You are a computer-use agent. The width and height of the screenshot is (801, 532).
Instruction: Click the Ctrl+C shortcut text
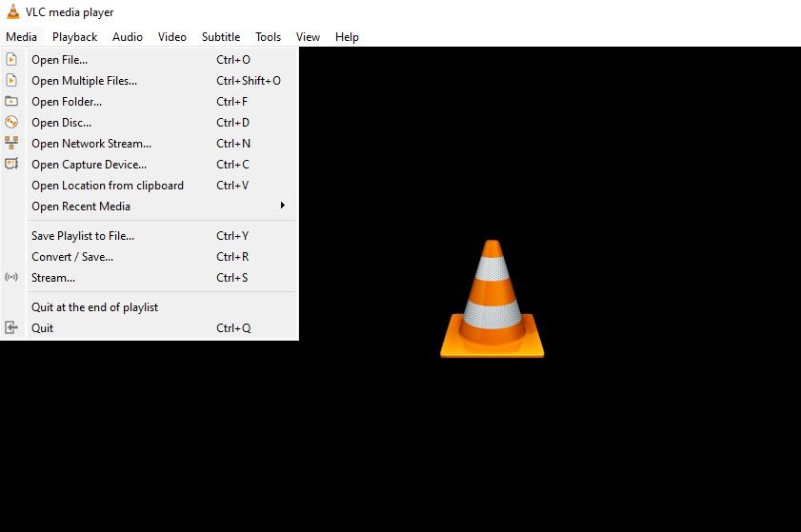tap(233, 165)
